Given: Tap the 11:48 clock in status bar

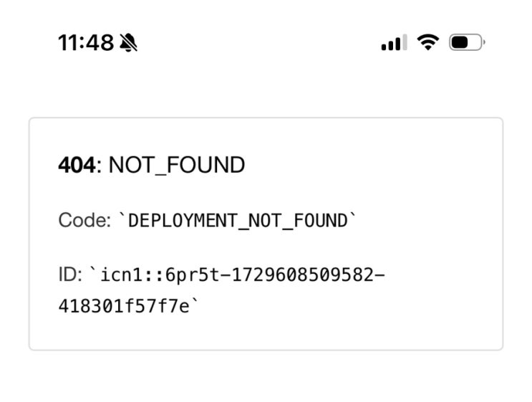Looking at the screenshot, I should pos(86,43).
